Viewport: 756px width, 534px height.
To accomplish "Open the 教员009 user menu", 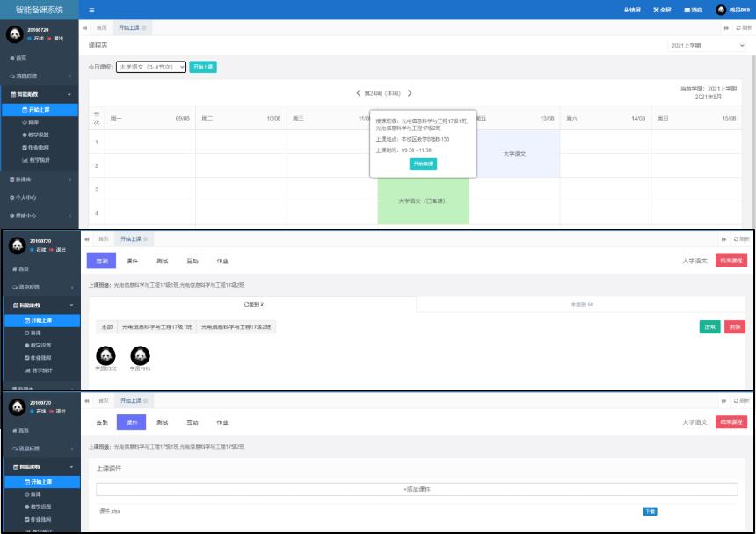I will [731, 10].
